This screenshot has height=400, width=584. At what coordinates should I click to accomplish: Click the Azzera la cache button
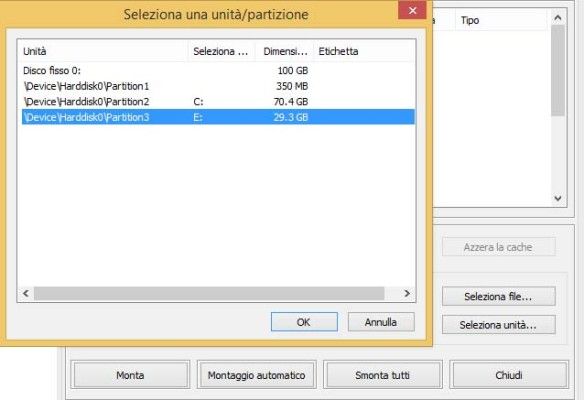pos(499,247)
